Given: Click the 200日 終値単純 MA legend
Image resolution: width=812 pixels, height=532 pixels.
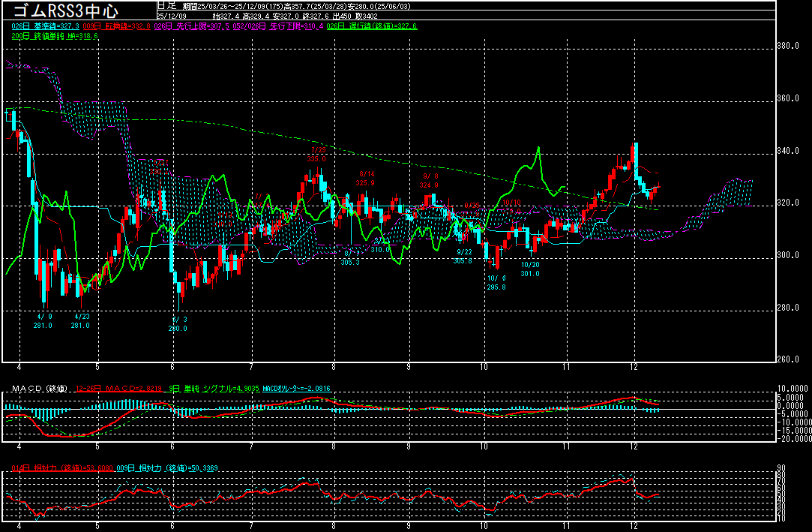Looking at the screenshot, I should pos(54,36).
